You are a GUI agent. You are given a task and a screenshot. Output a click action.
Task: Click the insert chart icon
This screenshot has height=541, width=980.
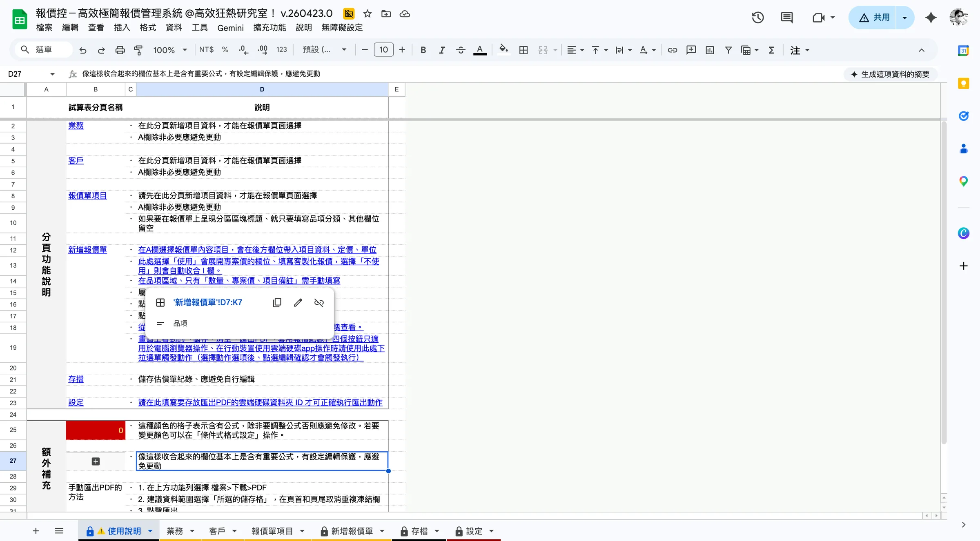click(x=710, y=50)
